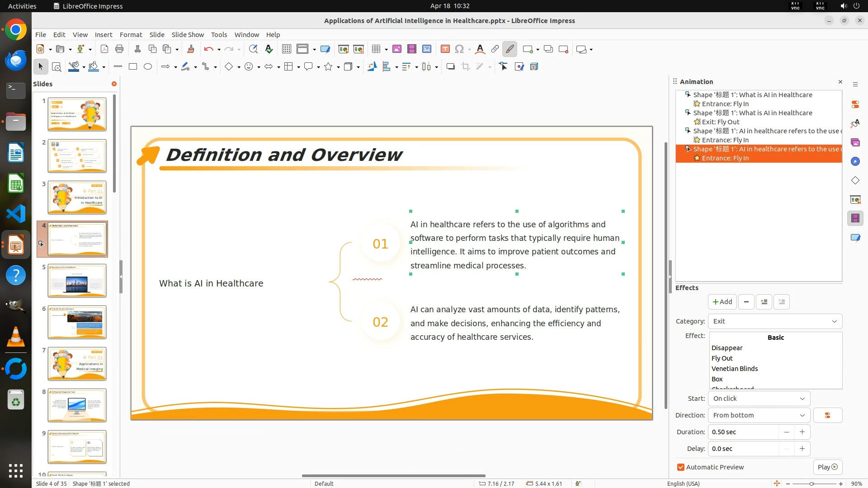Expand the Start dropdown showing On click
Viewport: 868px width, 488px height.
[x=759, y=399]
